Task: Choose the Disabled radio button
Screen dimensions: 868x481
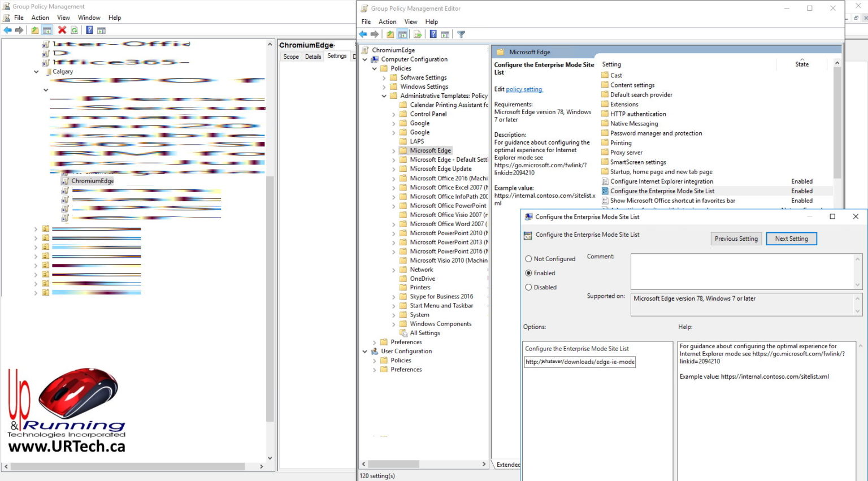Action: (x=530, y=287)
